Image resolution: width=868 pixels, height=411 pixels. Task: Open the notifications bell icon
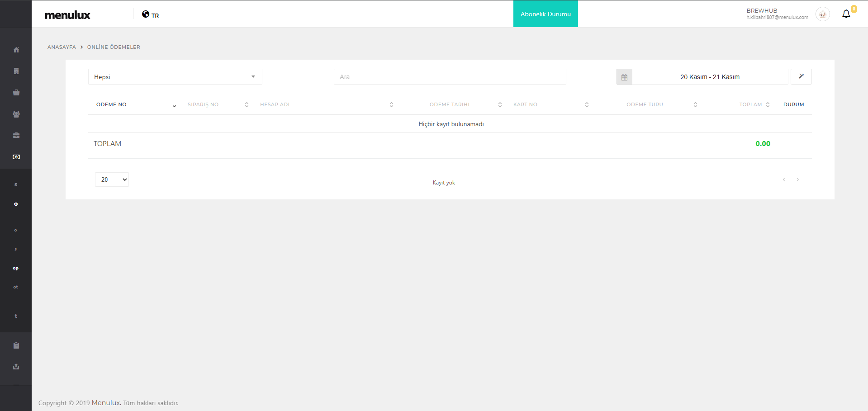tap(846, 14)
